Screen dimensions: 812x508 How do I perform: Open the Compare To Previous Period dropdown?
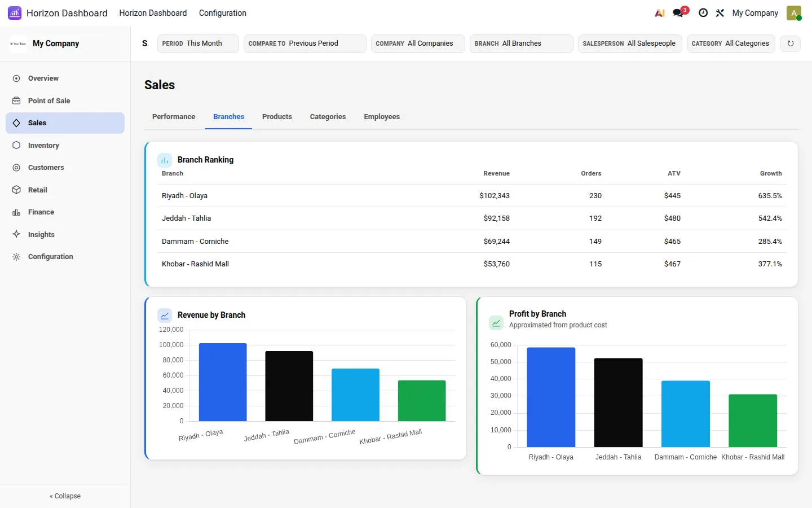coord(305,43)
